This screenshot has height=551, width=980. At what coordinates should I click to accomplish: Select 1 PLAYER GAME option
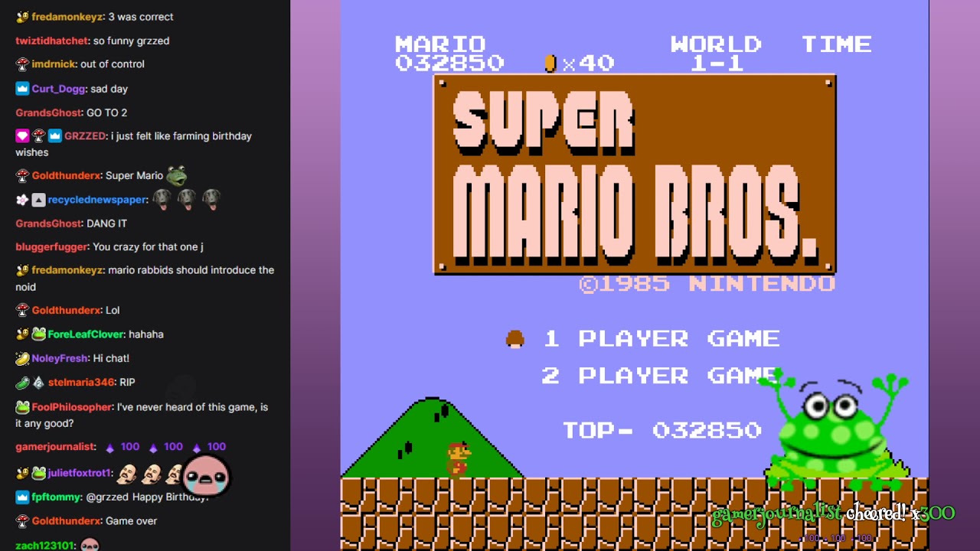661,339
